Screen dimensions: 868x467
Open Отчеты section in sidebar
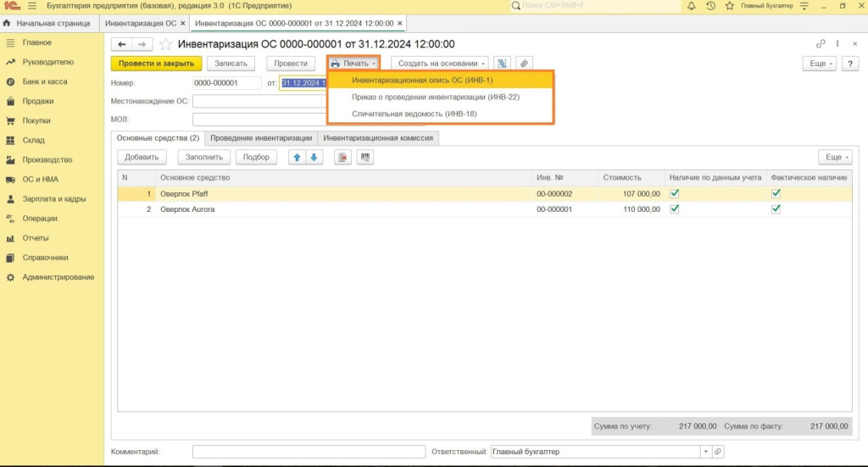point(36,238)
